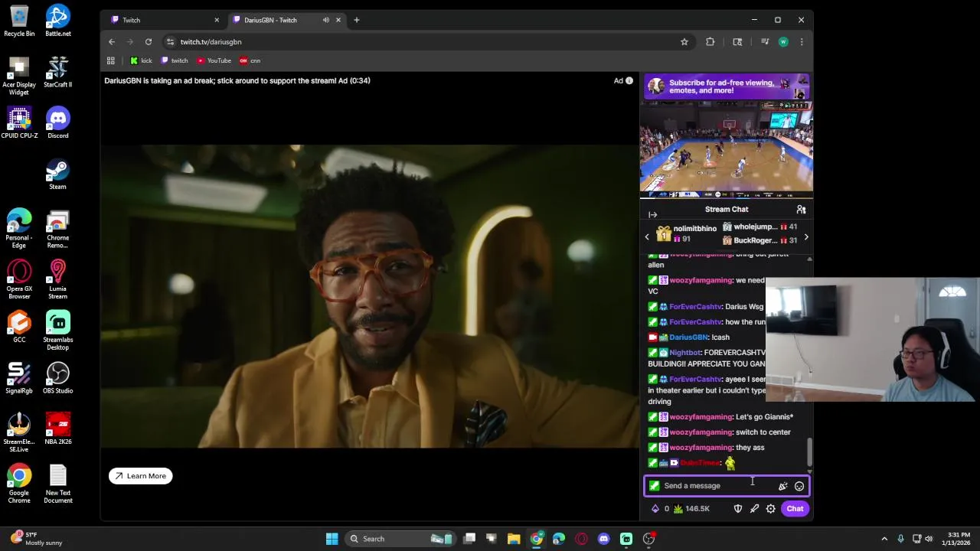Open the celebration effects icon in message box

point(782,486)
